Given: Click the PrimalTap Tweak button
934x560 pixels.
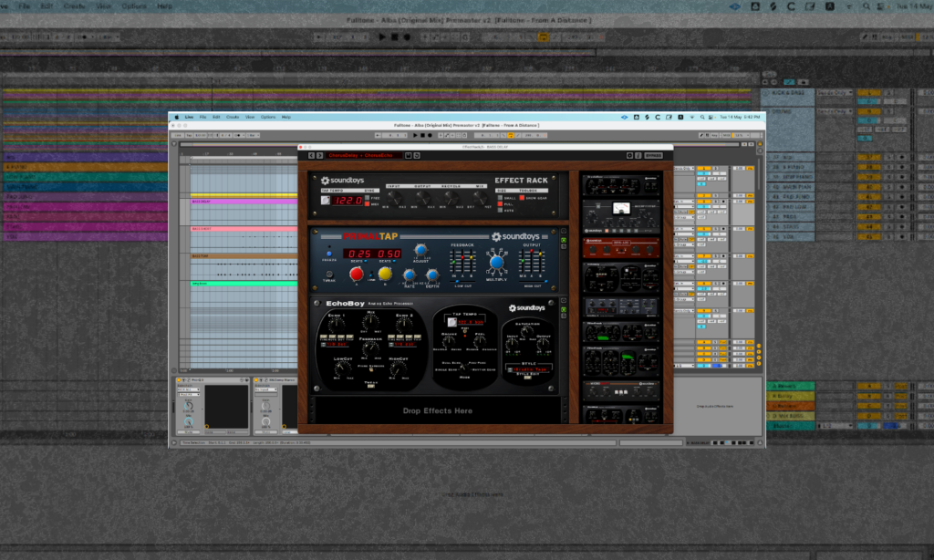Looking at the screenshot, I should pos(329,274).
